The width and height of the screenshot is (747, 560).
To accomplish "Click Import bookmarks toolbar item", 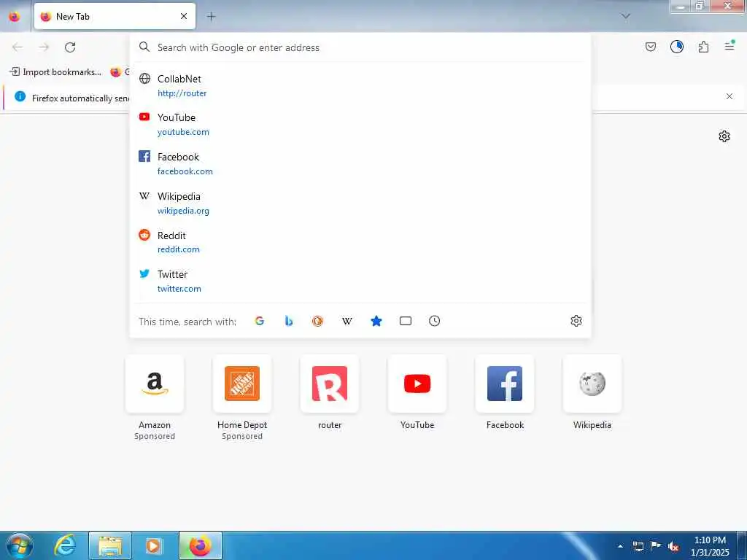I will click(55, 72).
